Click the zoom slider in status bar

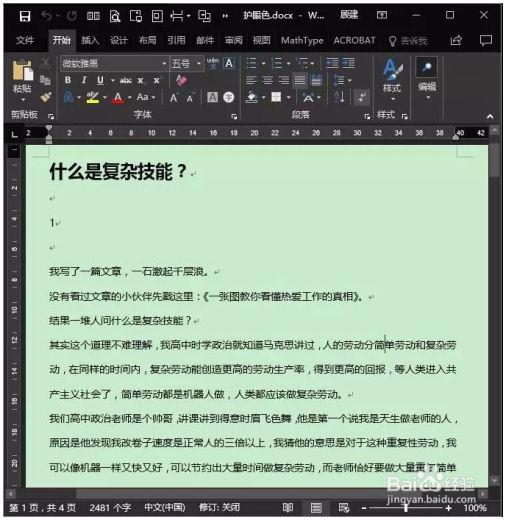406,508
